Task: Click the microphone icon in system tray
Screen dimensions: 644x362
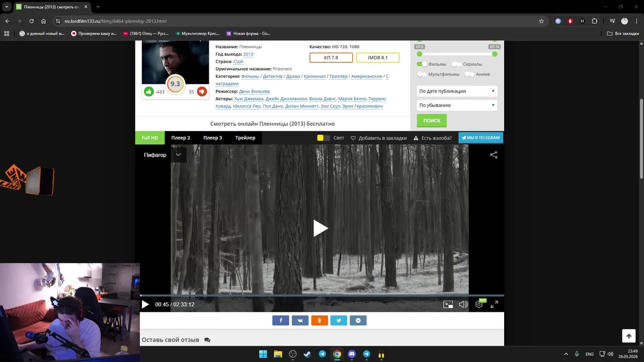Action: click(x=577, y=354)
